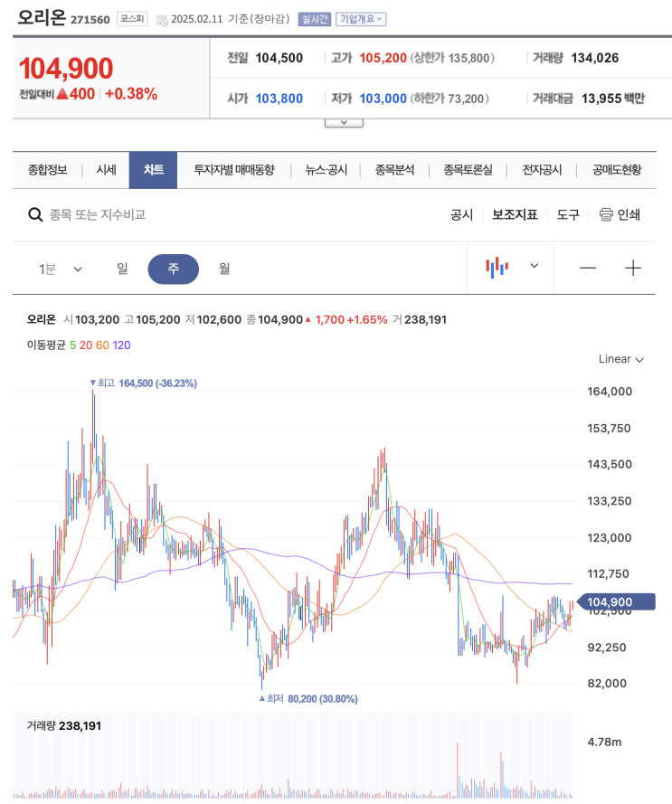Screen dimensions: 672x804
Task: Click the search magnifier icon
Action: [x=35, y=214]
